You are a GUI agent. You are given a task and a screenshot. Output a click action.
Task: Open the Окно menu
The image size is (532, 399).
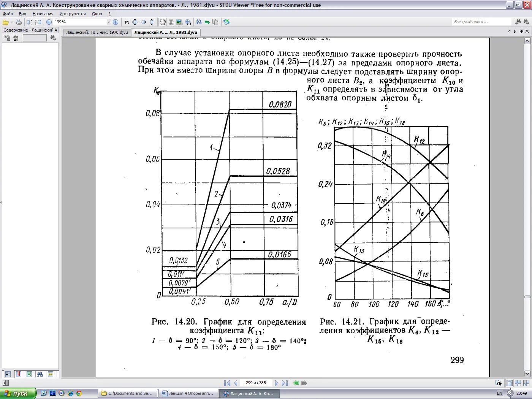click(97, 14)
